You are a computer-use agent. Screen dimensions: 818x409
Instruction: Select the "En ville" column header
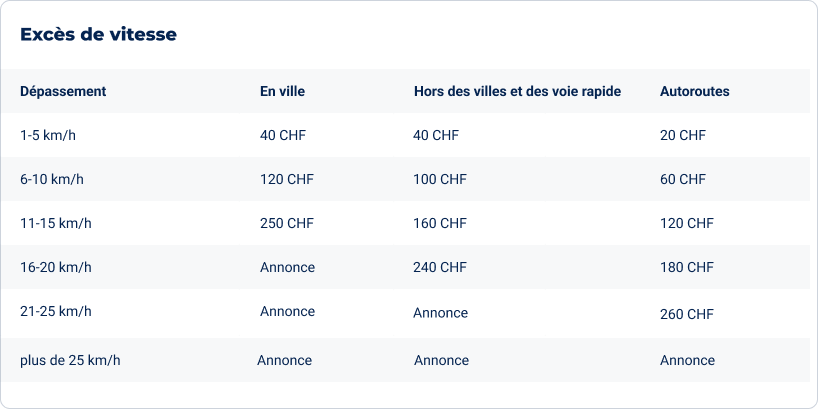[x=282, y=91]
